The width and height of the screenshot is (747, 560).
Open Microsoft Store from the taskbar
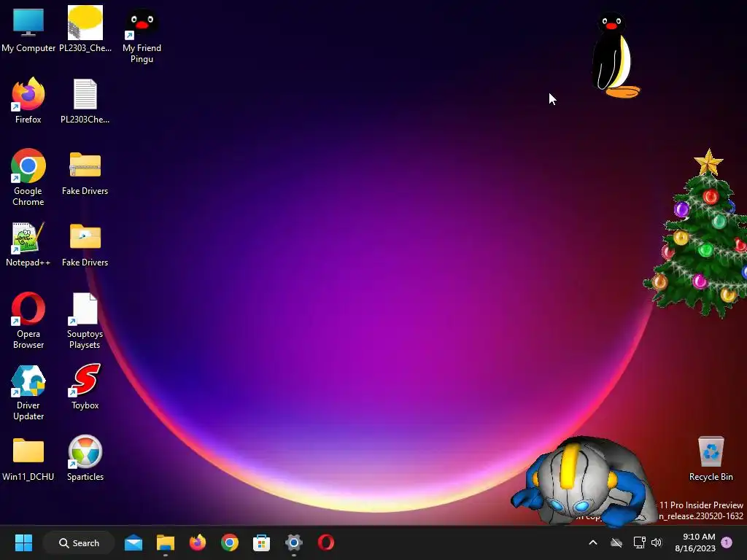tap(261, 542)
